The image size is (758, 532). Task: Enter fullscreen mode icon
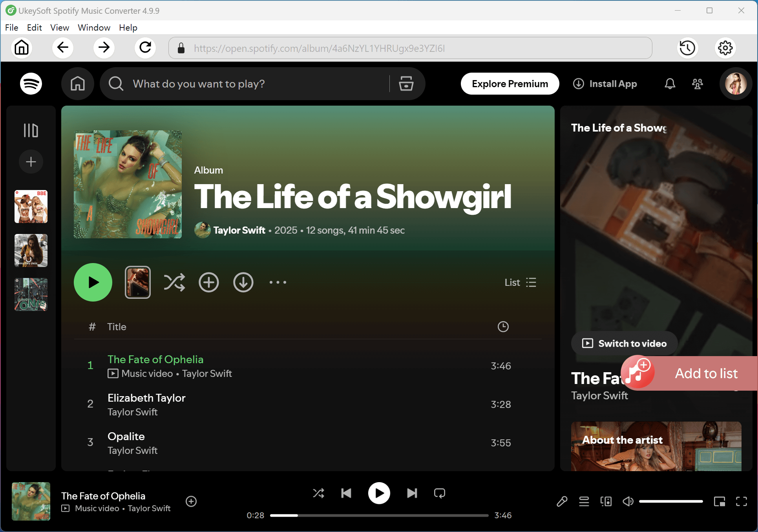point(742,501)
